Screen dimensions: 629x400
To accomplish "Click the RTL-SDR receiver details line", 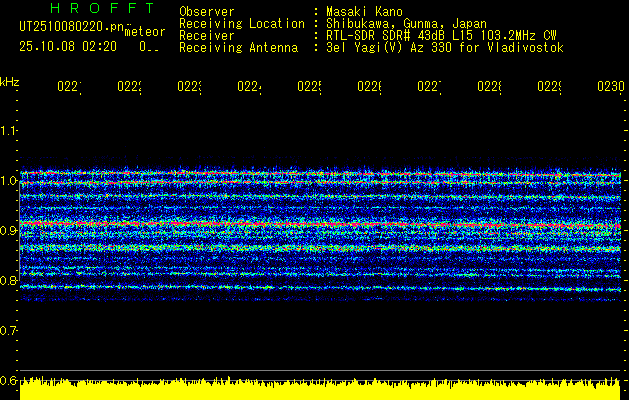I will (x=440, y=35).
